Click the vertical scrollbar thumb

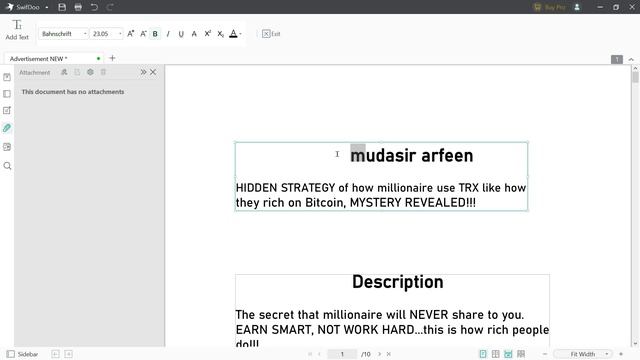(x=635, y=77)
